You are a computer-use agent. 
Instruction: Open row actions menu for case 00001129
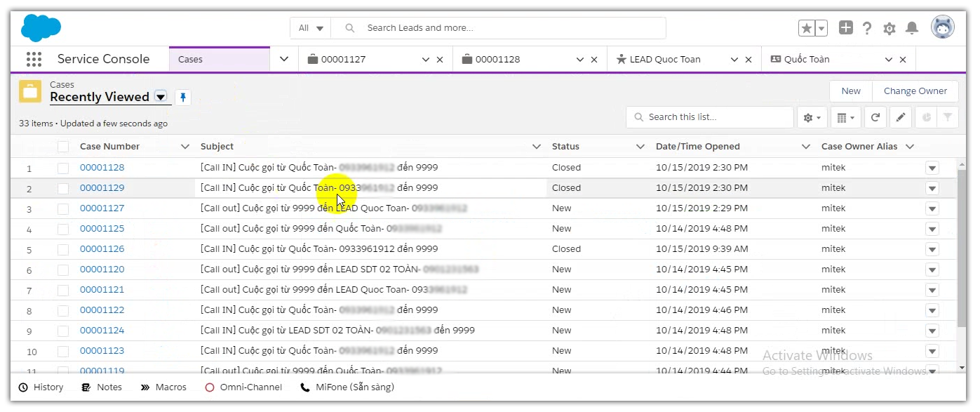point(932,188)
